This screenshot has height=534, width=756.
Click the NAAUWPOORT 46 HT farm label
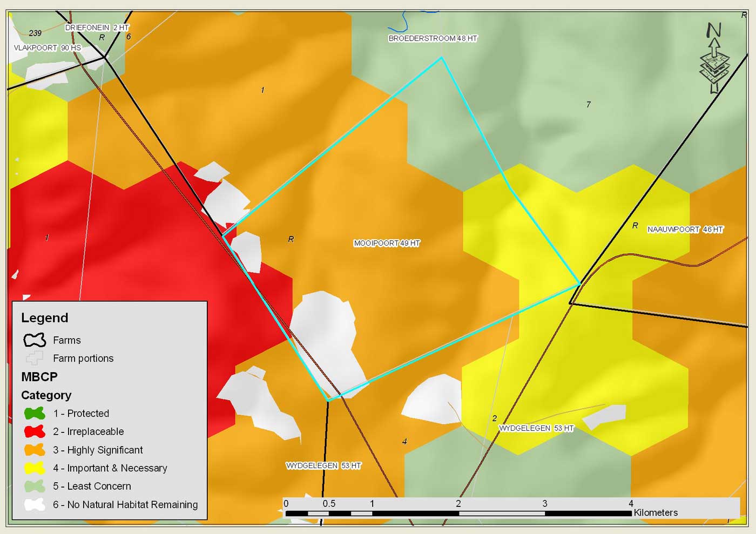(x=685, y=229)
